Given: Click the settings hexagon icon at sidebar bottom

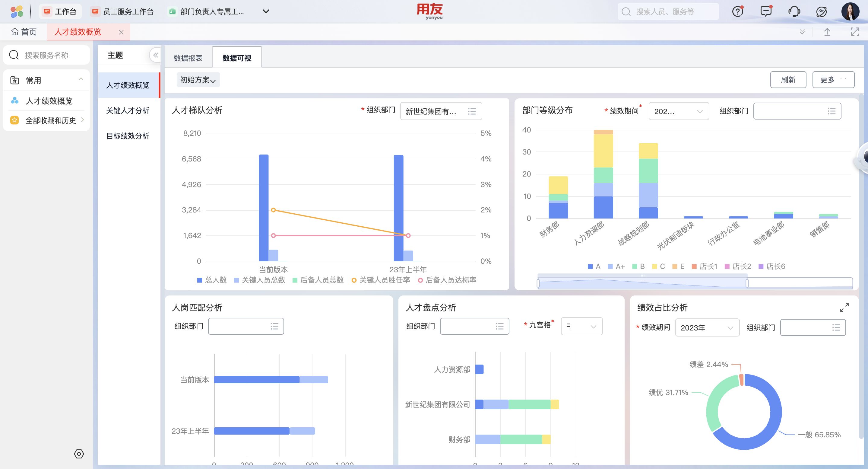Looking at the screenshot, I should tap(79, 454).
